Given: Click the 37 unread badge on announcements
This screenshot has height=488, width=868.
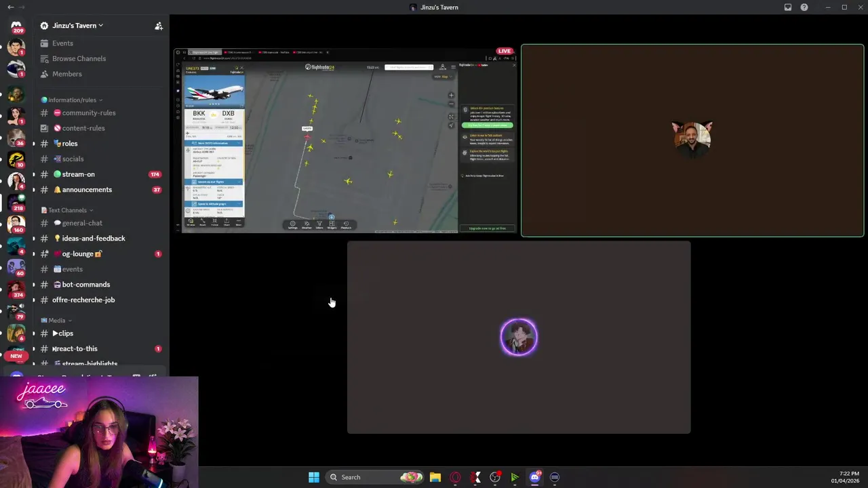Looking at the screenshot, I should point(157,190).
